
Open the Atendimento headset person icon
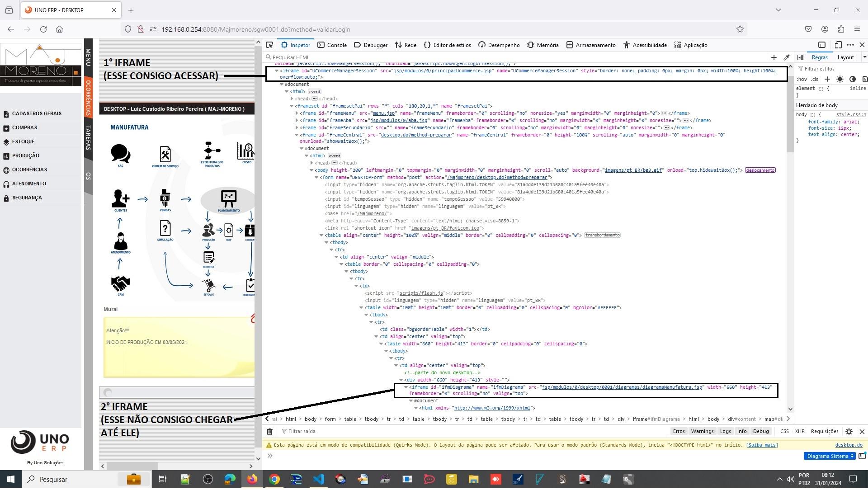[120, 241]
